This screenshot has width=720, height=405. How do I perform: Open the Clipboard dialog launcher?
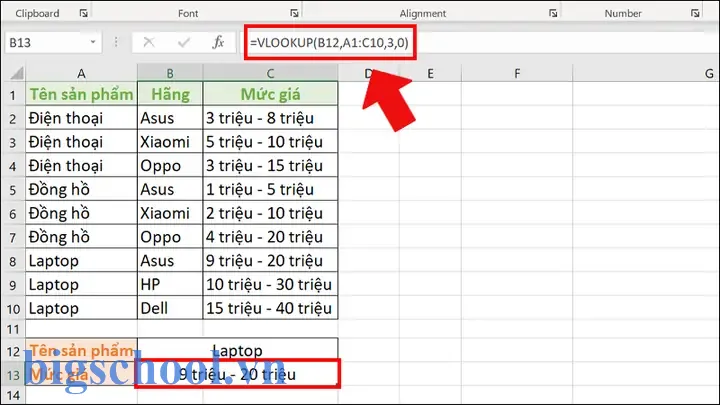pos(84,13)
